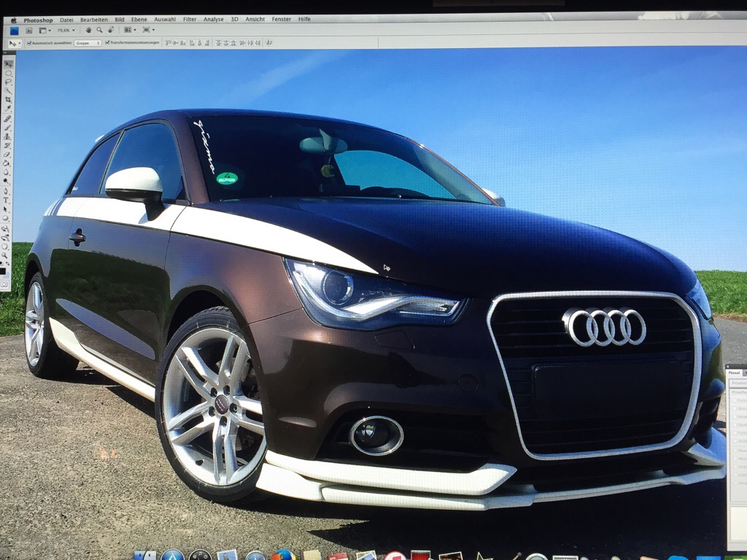
Task: Open the Ansicht menu
Action: pyautogui.click(x=255, y=20)
